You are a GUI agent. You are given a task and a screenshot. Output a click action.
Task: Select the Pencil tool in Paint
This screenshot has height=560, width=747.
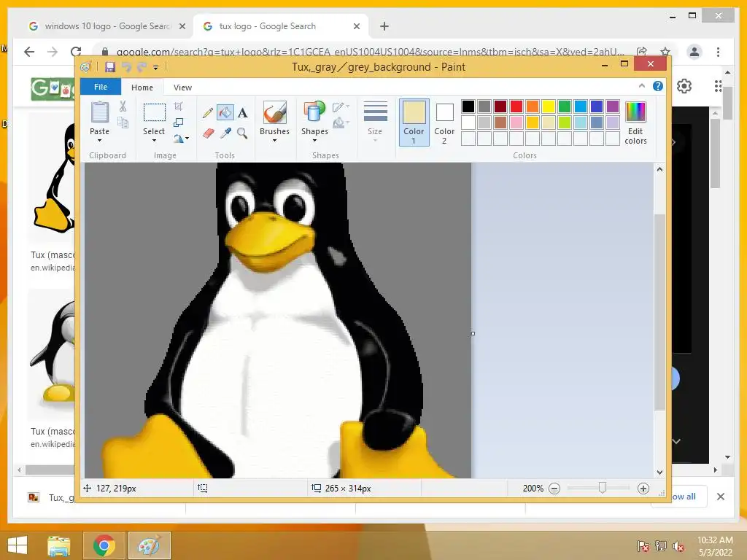pos(208,113)
